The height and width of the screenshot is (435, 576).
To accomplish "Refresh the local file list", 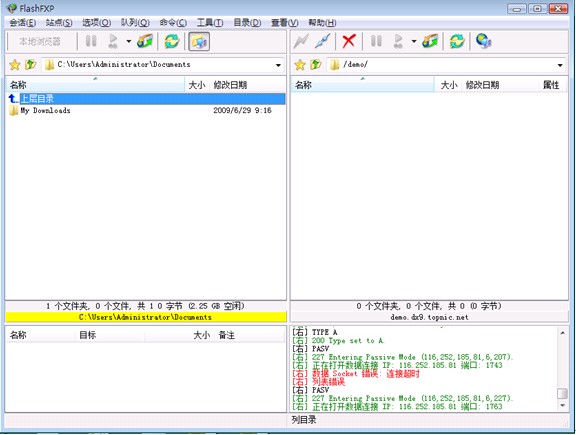I will point(172,41).
